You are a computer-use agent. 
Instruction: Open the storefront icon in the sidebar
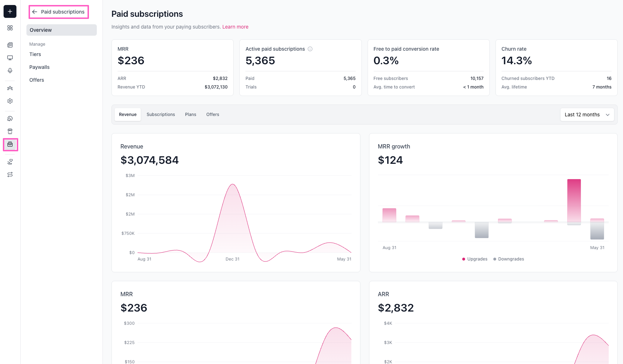click(x=10, y=131)
